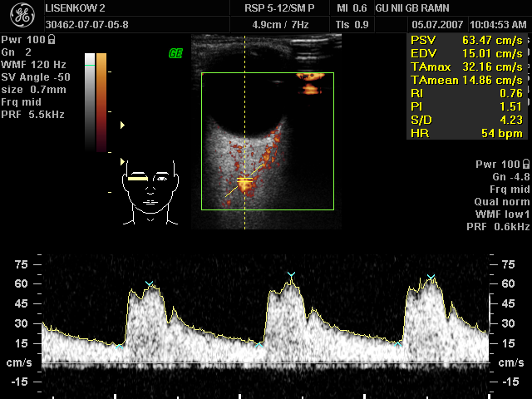Click the probe label RSP 5-12/SM P

(279, 8)
